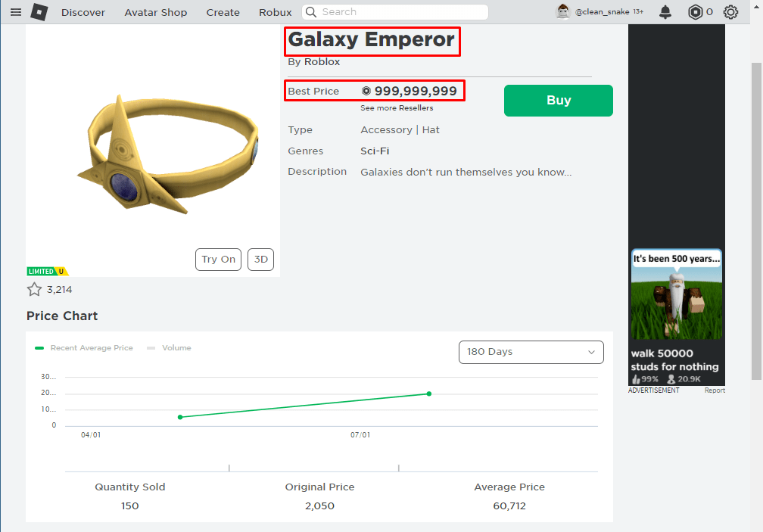The image size is (763, 532).
Task: Favorite the item with the star icon
Action: pos(34,289)
